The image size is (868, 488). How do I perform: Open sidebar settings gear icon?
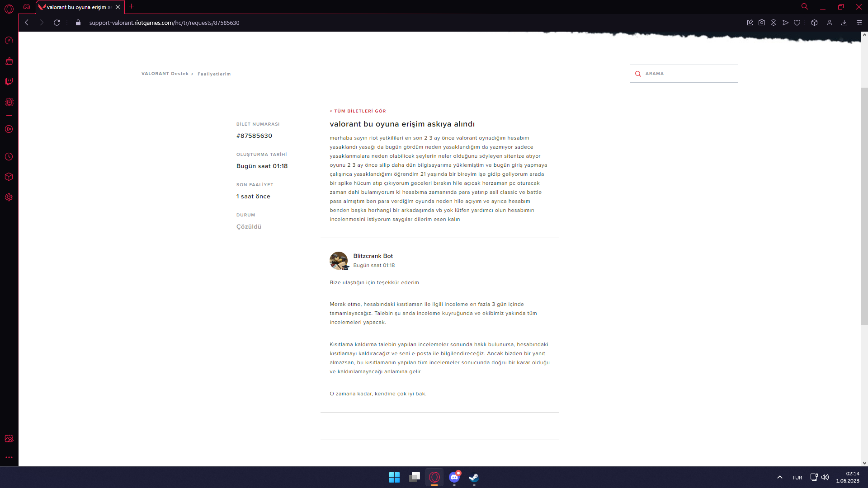pyautogui.click(x=9, y=197)
